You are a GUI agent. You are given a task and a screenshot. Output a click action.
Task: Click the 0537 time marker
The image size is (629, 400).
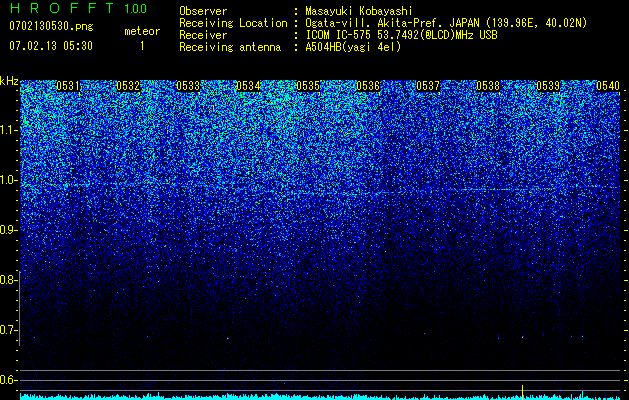tap(428, 86)
